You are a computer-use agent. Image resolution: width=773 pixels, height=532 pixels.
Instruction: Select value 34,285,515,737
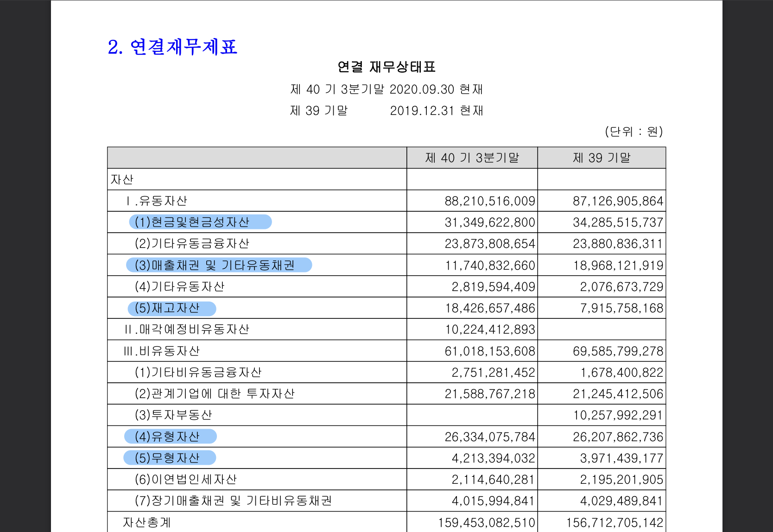coord(618,222)
